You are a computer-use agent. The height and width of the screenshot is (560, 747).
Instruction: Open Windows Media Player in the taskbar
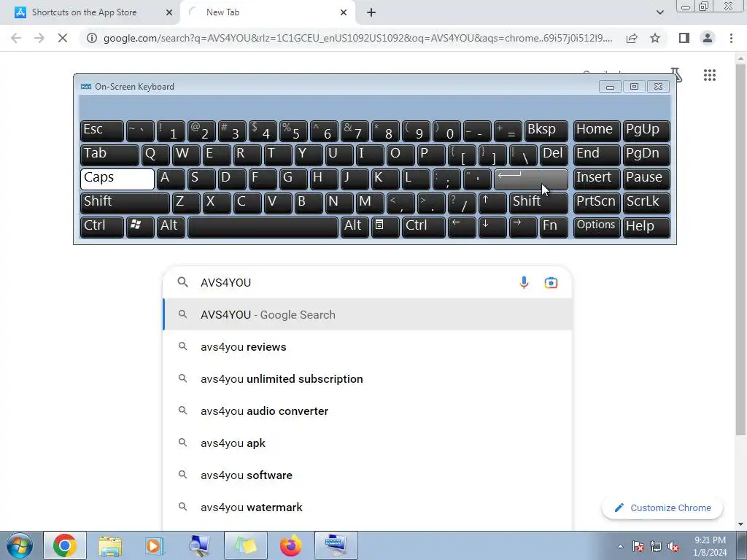[154, 545]
